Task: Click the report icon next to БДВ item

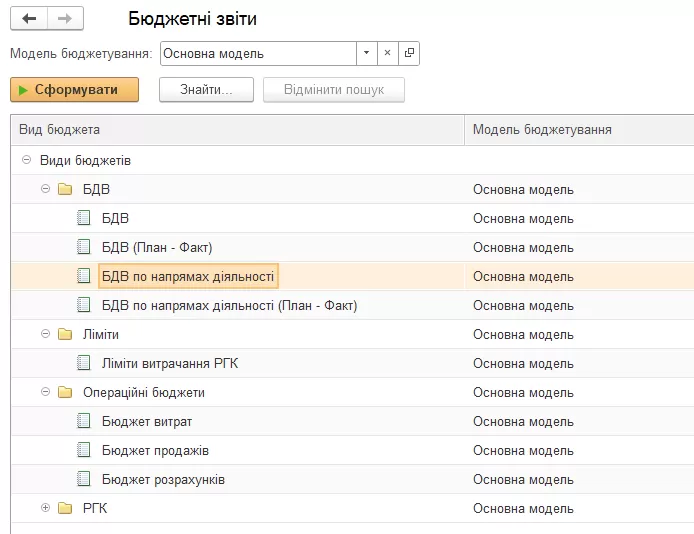Action: coord(84,218)
